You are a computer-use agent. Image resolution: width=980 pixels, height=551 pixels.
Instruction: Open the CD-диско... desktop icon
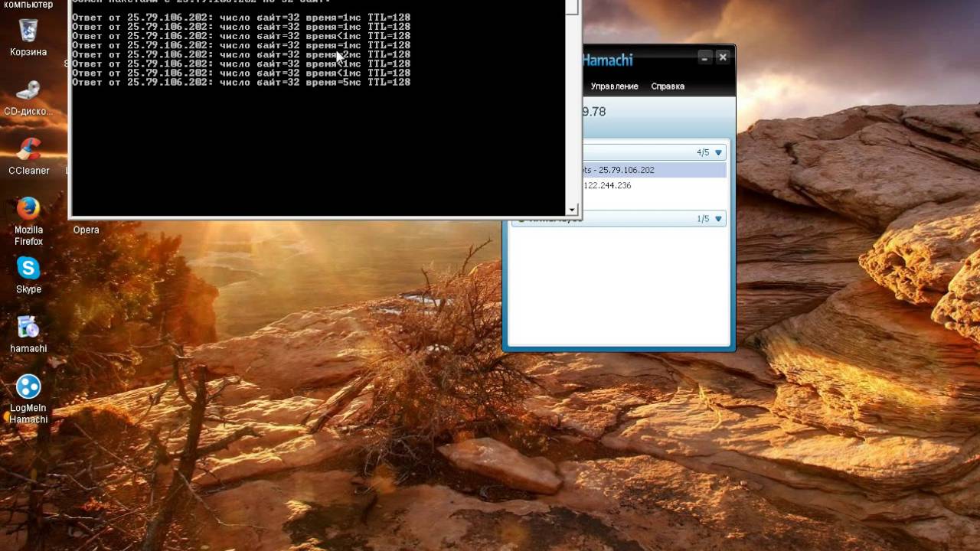[x=28, y=97]
